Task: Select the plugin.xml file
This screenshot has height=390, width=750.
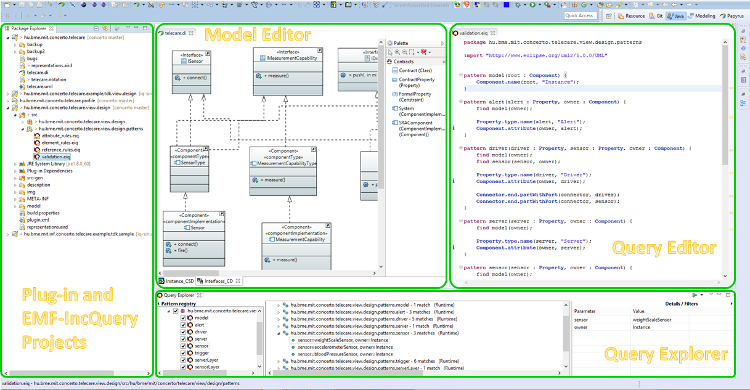Action: (x=34, y=220)
